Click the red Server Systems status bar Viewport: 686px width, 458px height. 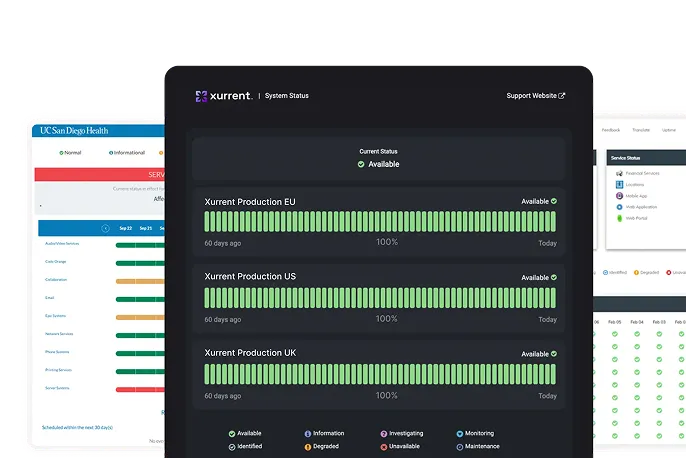point(140,389)
